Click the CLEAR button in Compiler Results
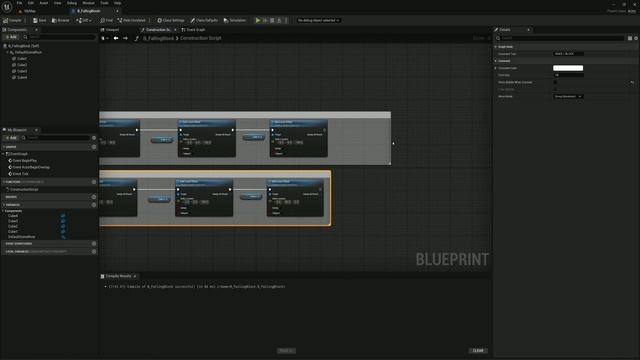The image size is (640, 360). (x=478, y=351)
